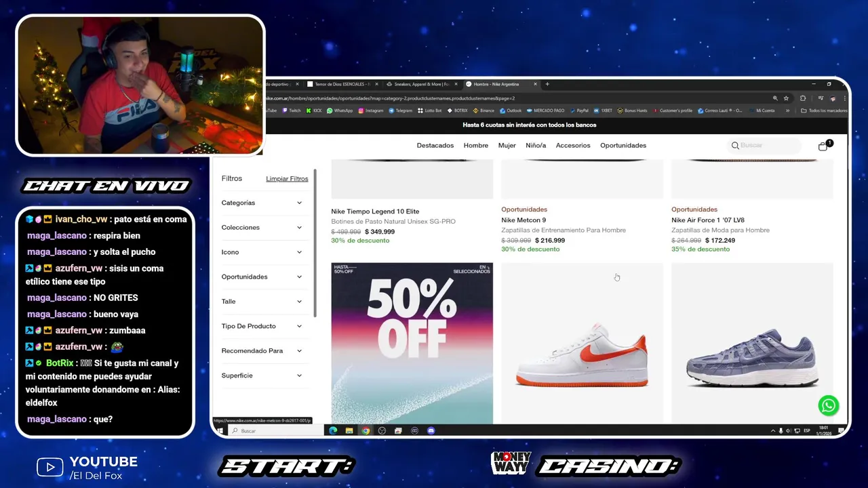This screenshot has width=868, height=488.
Task: Open the green WhatsApp chat bubble
Action: click(828, 405)
